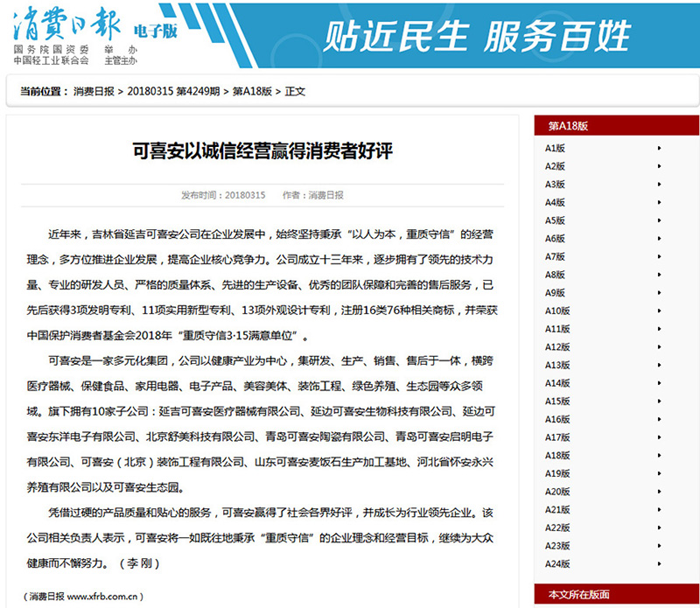Expand arrow next to A16版
Image resolution: width=700 pixels, height=608 pixels.
coord(660,420)
